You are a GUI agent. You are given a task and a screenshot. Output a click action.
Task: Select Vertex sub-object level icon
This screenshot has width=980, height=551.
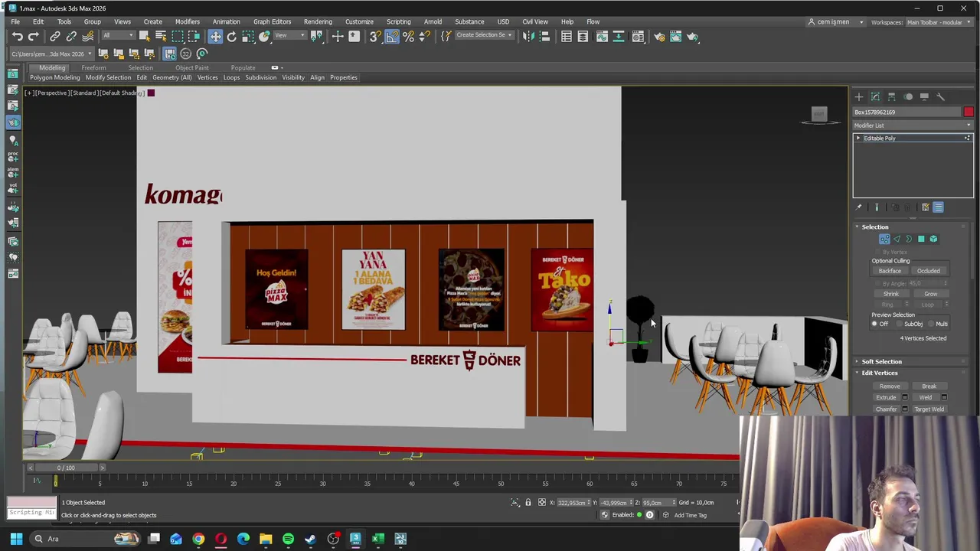coord(884,239)
